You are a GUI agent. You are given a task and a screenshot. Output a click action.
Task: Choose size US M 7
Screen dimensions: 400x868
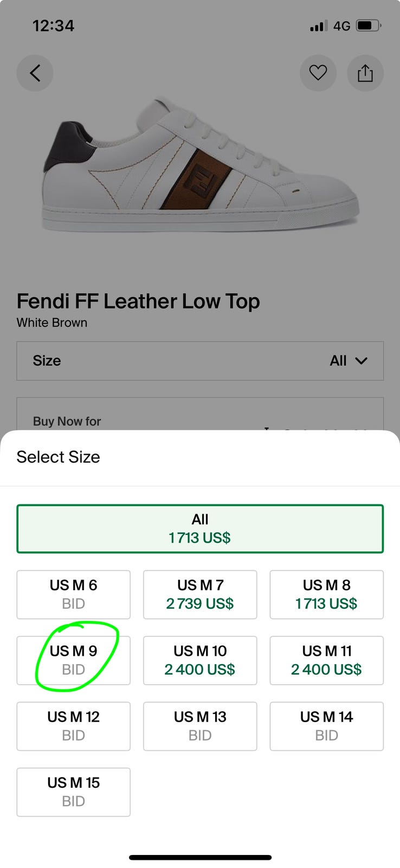point(200,595)
